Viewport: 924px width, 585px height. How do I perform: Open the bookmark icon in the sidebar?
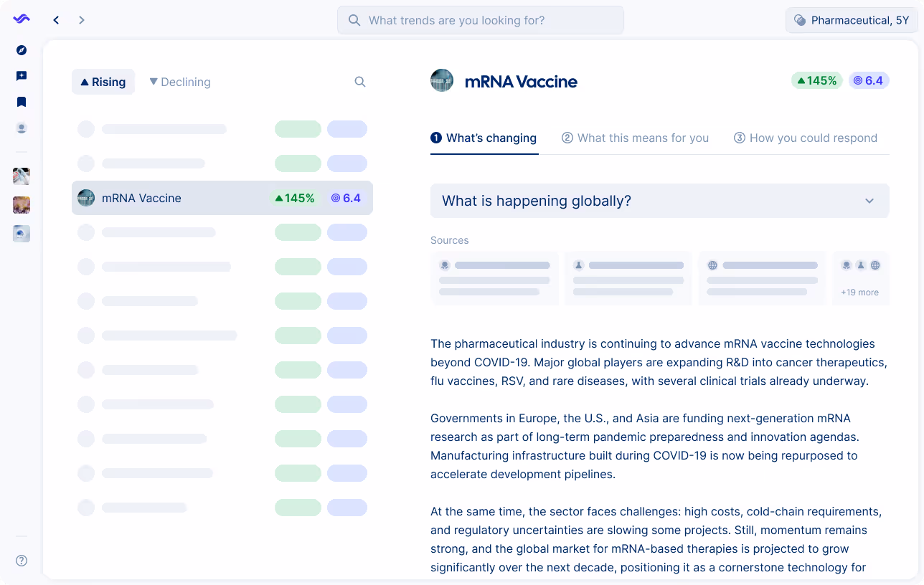click(22, 102)
